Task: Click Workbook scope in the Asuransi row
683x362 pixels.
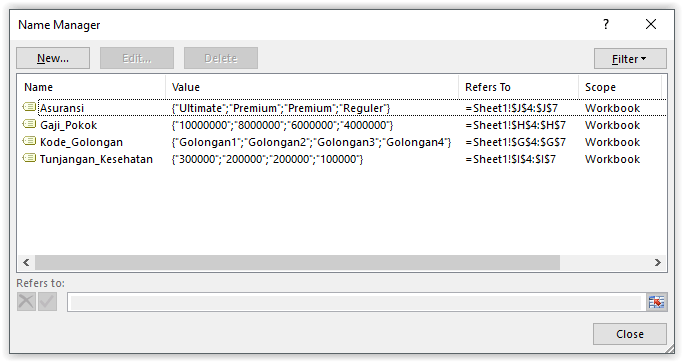Action: pyautogui.click(x=612, y=108)
